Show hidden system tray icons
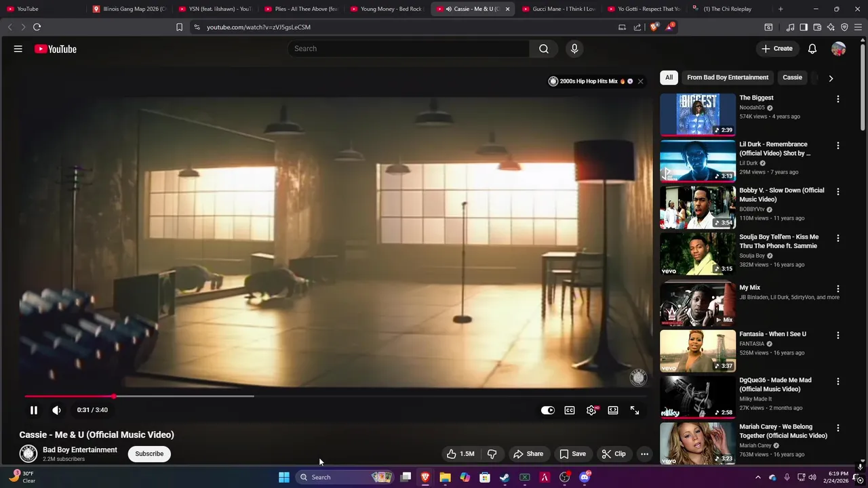Image resolution: width=868 pixels, height=488 pixels. coord(758,477)
